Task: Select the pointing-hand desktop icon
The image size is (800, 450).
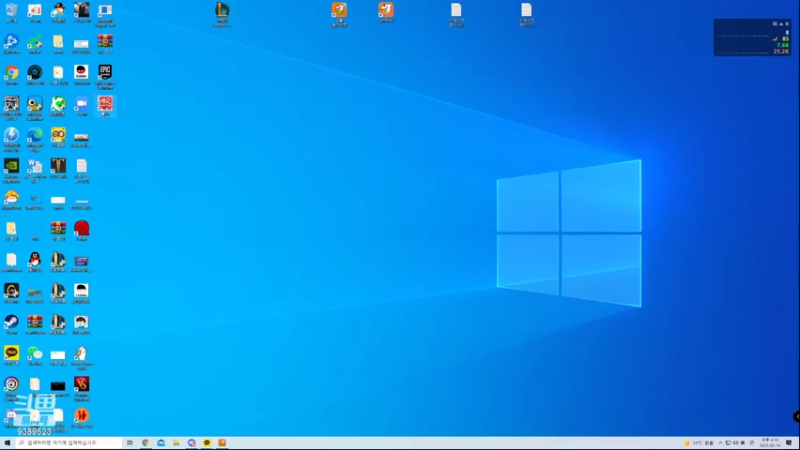Action: [x=82, y=358]
